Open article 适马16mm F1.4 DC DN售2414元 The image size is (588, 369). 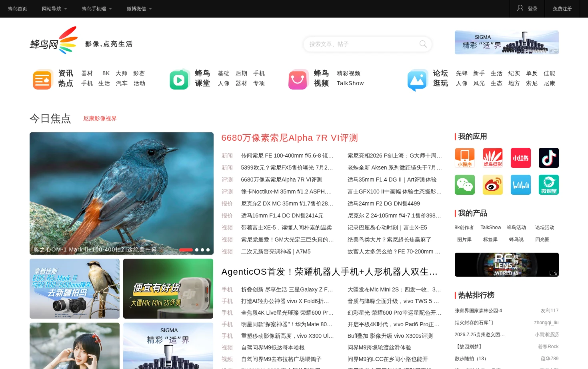(282, 215)
